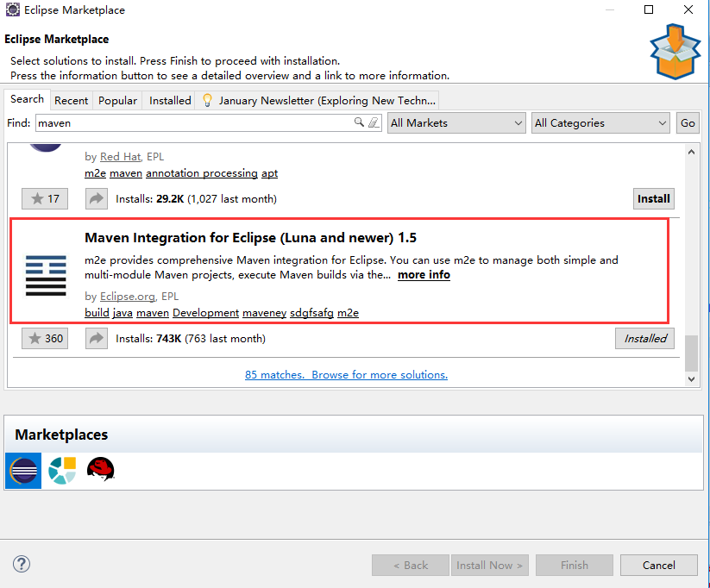710x588 pixels.
Task: Click the results list scrollbar thumb
Action: [x=691, y=353]
